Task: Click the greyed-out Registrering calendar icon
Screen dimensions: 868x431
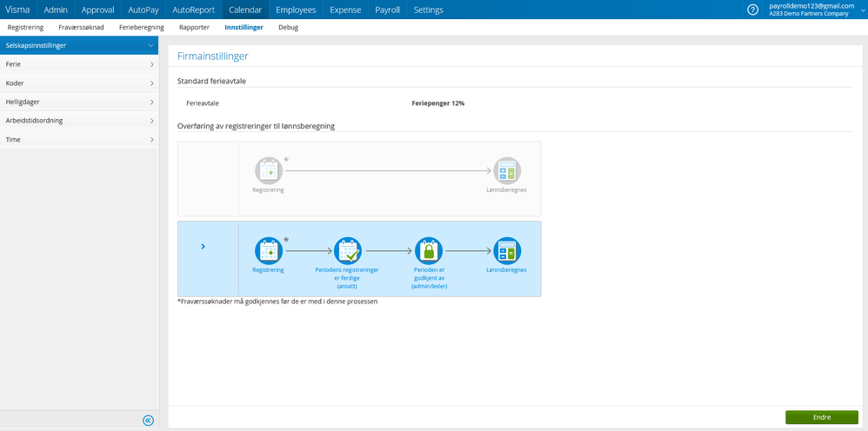Action: (x=269, y=170)
